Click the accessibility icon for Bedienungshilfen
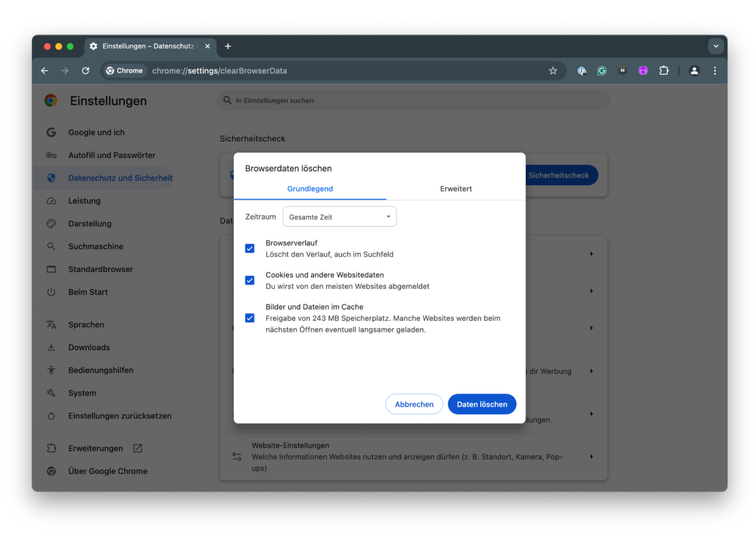 (51, 370)
